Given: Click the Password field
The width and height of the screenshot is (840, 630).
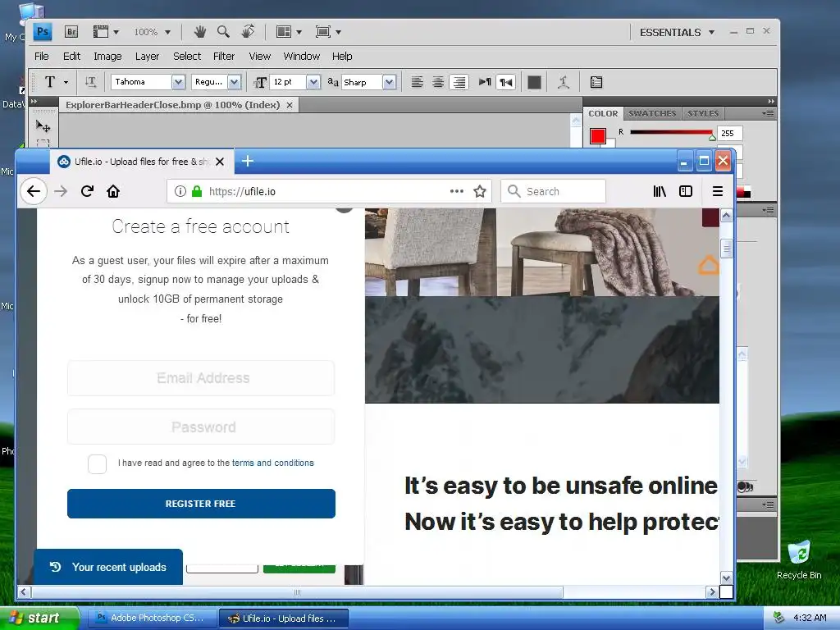Looking at the screenshot, I should [201, 427].
